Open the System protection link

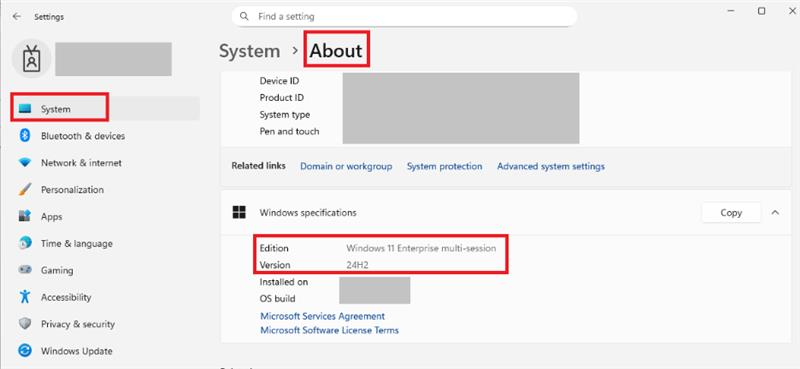(444, 166)
